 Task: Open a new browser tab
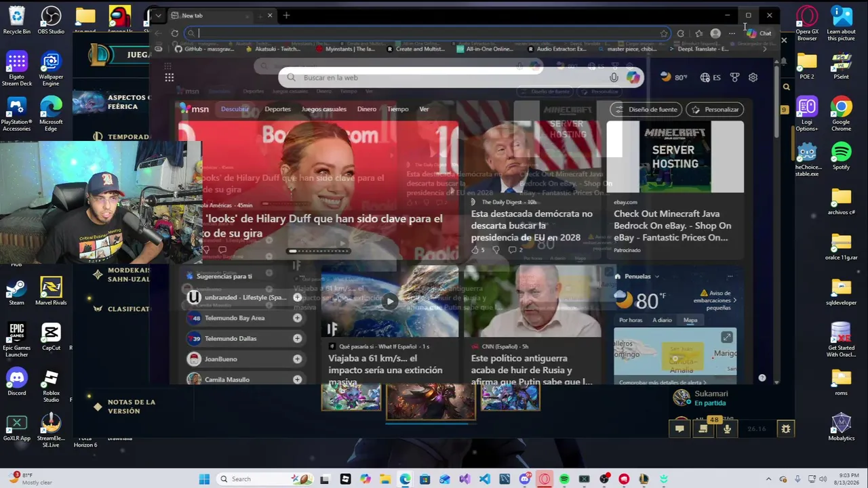click(286, 16)
